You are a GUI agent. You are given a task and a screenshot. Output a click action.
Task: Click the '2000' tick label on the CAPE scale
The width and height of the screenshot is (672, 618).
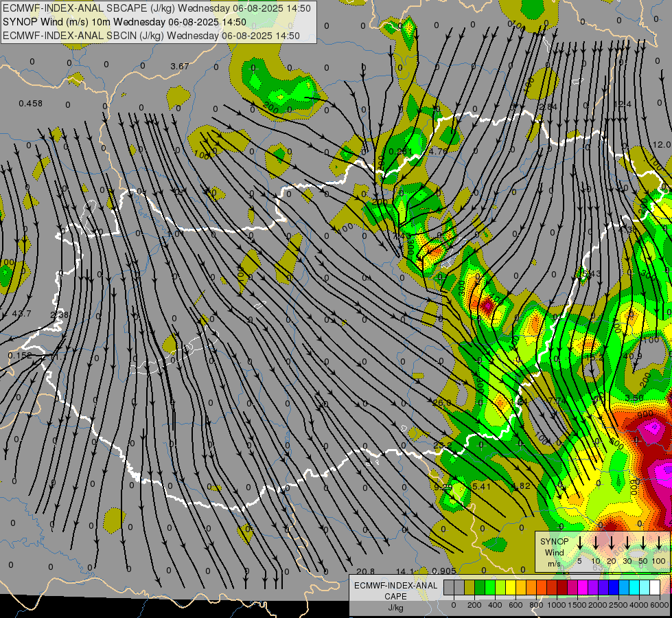click(x=598, y=605)
